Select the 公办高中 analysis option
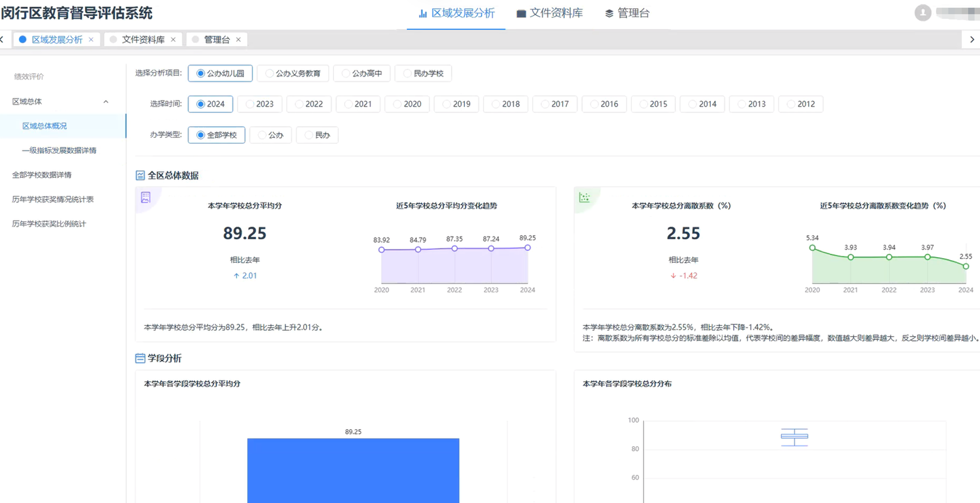This screenshot has width=980, height=503. (x=362, y=73)
